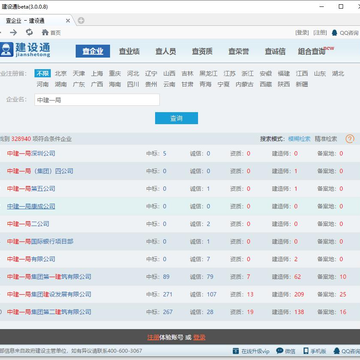
Task: Select 广东 province filter
Action: (79, 84)
